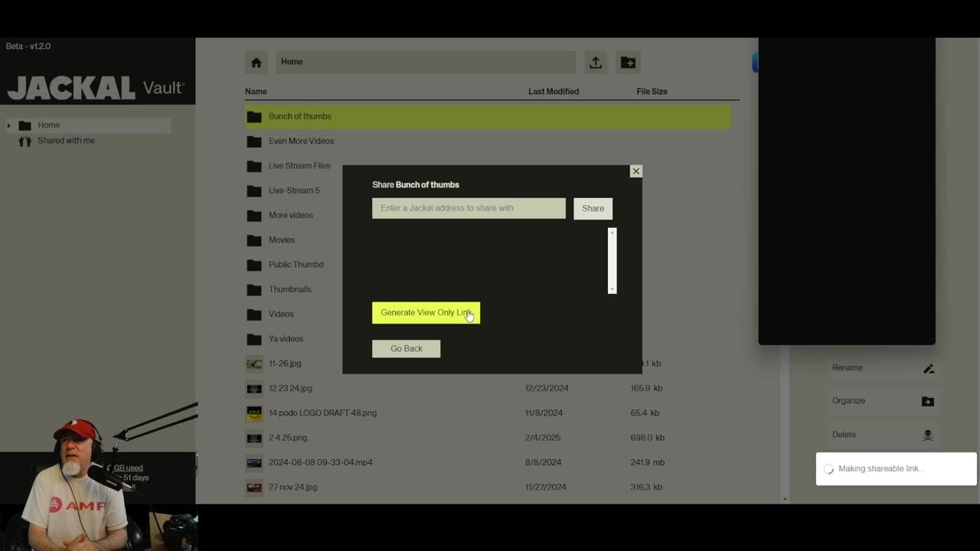
Task: Click the Organize folder icon
Action: [928, 401]
